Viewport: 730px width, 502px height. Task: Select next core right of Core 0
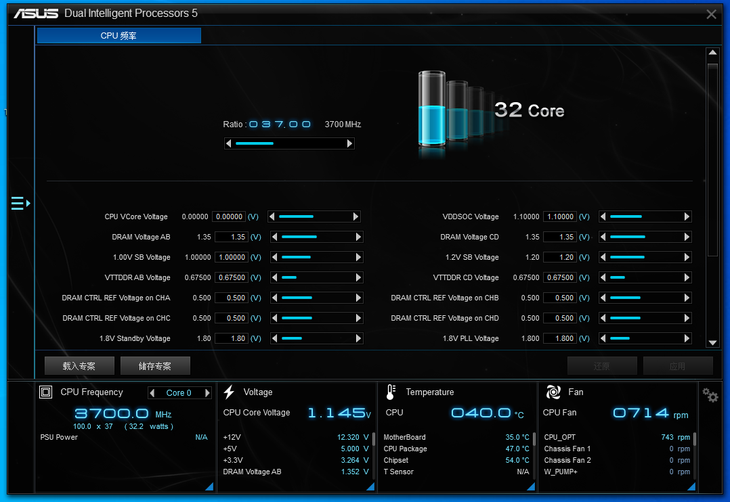pos(207,393)
